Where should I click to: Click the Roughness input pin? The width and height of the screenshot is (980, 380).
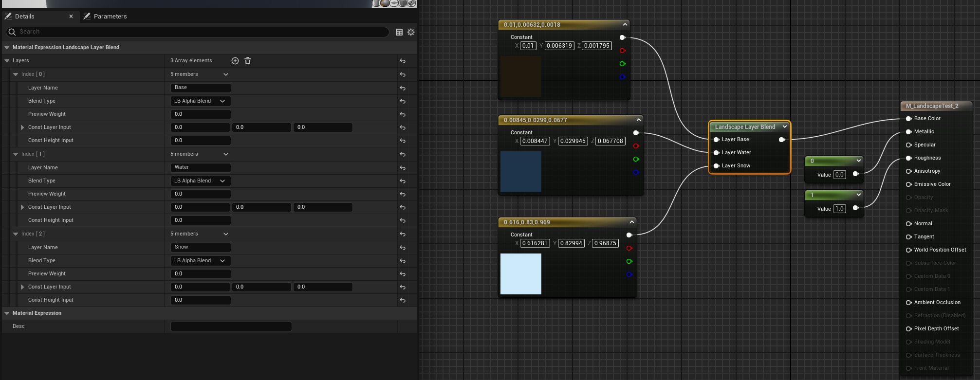pos(908,158)
